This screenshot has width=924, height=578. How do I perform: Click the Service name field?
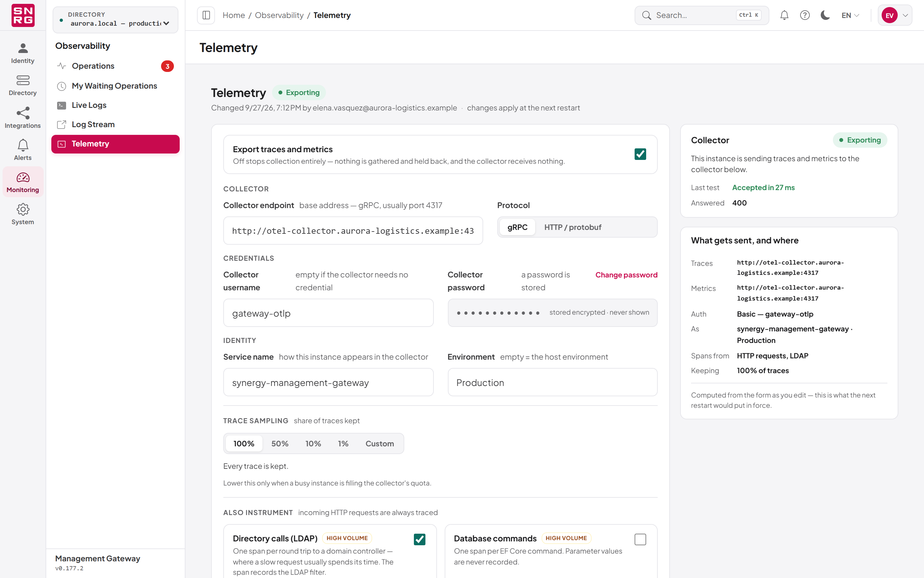click(328, 382)
